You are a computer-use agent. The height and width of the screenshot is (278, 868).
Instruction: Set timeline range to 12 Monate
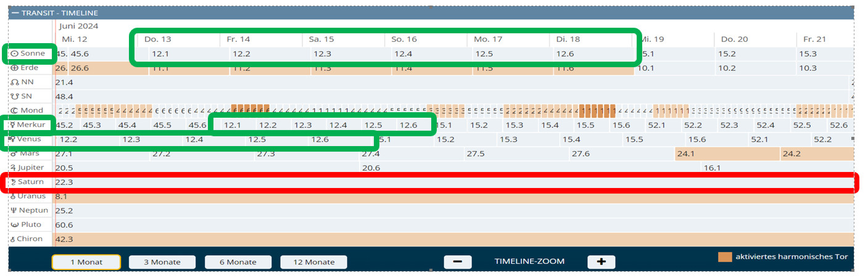313,262
